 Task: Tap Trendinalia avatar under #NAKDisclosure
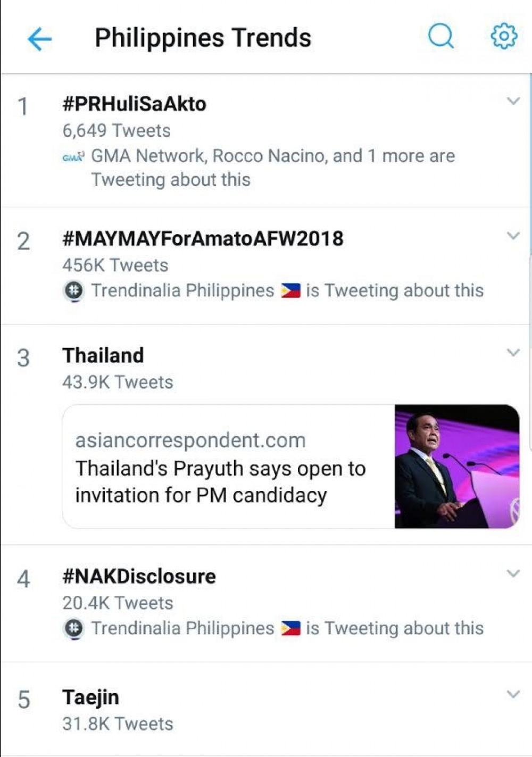coord(74,629)
